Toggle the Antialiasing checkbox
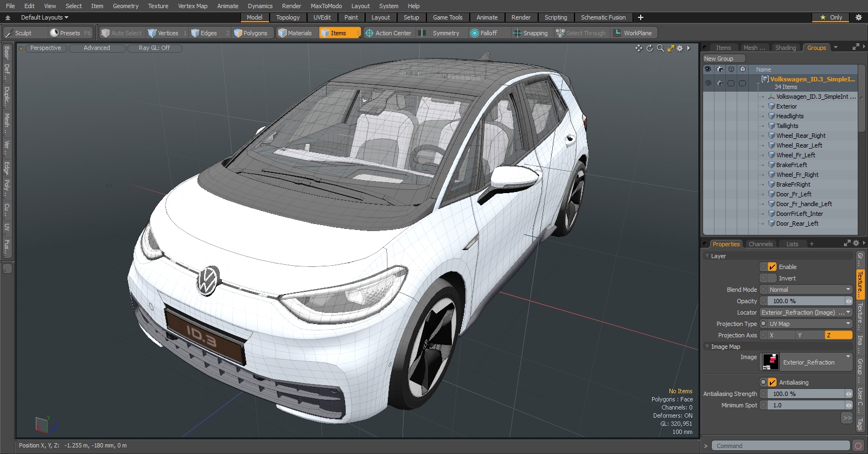Viewport: 868px width, 454px height. point(772,382)
